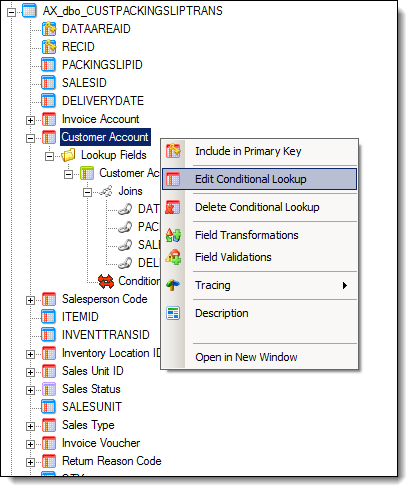This screenshot has height=492, width=413.
Task: Click the Description icon in context menu
Action: click(x=173, y=313)
